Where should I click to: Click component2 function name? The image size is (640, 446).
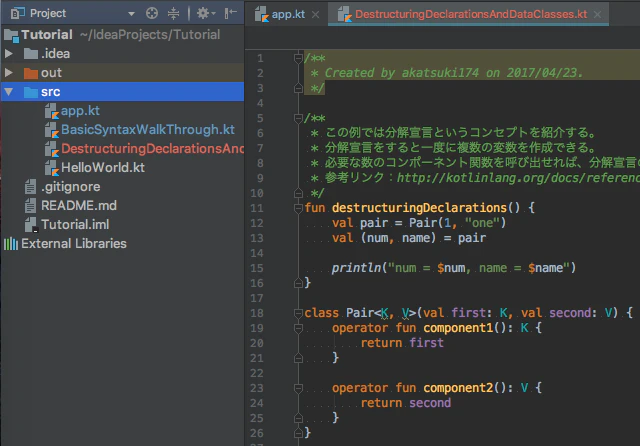(x=458, y=388)
